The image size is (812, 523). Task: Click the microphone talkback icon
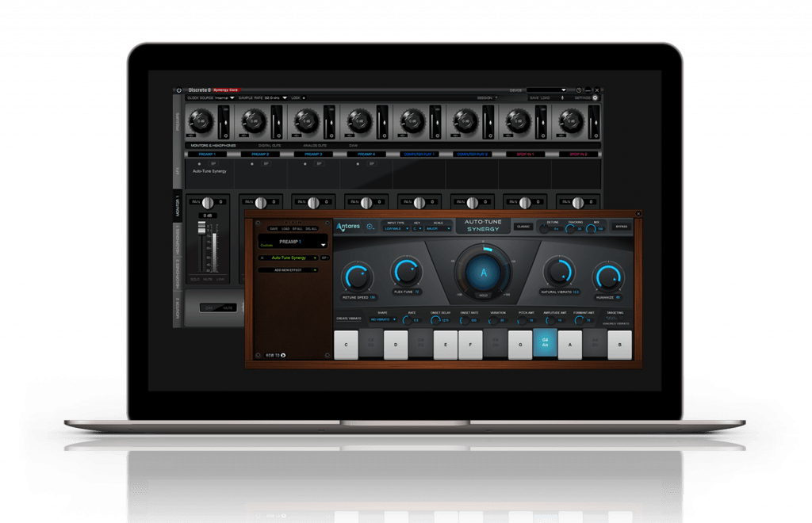[563, 97]
